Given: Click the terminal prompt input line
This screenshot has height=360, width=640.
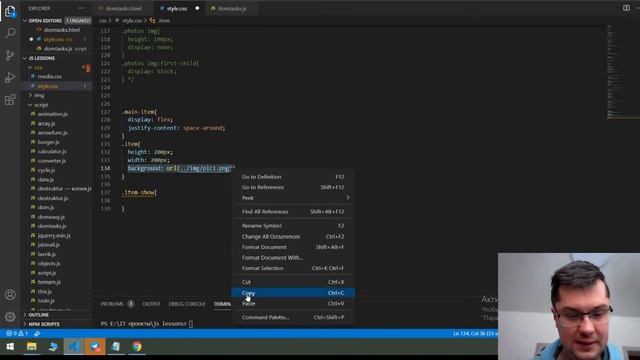Looking at the screenshot, I should pos(147,324).
